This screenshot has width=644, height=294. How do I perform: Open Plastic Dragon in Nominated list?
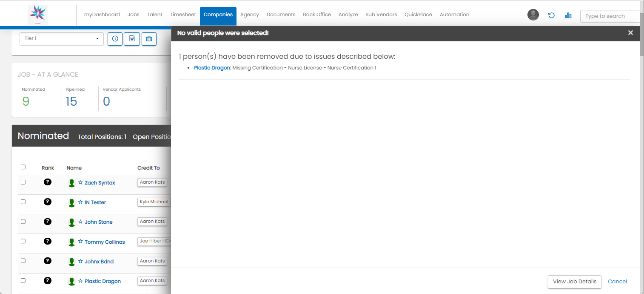(103, 281)
